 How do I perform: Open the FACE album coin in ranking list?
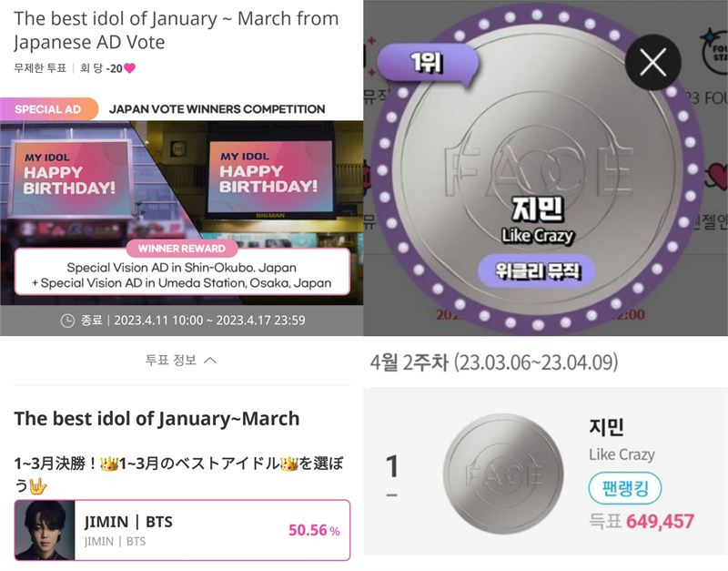point(503,474)
